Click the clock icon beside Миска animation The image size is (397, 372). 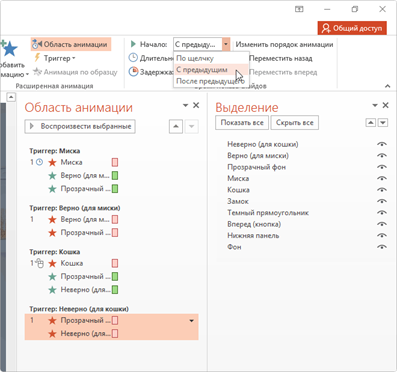(39, 162)
